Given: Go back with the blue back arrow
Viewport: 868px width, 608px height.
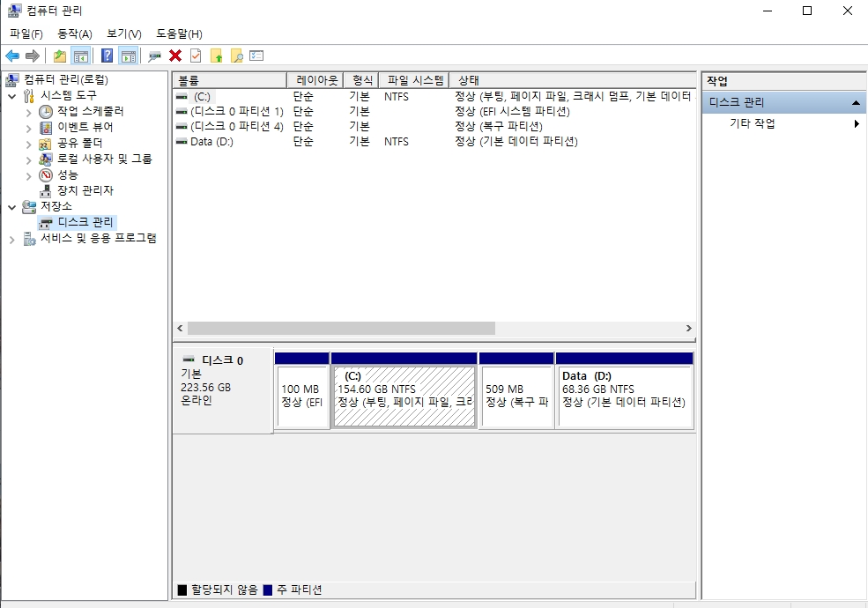Looking at the screenshot, I should coord(12,56).
